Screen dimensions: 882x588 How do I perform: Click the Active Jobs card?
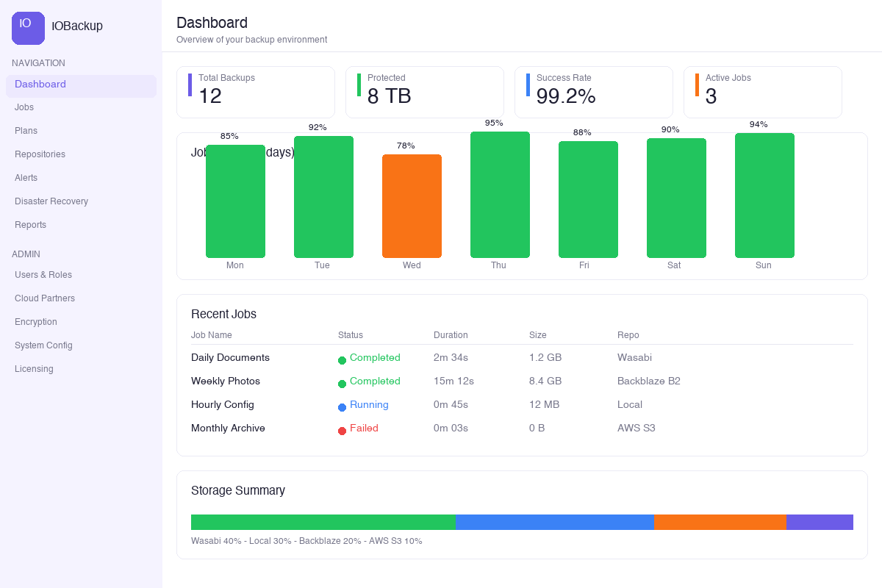(x=763, y=92)
